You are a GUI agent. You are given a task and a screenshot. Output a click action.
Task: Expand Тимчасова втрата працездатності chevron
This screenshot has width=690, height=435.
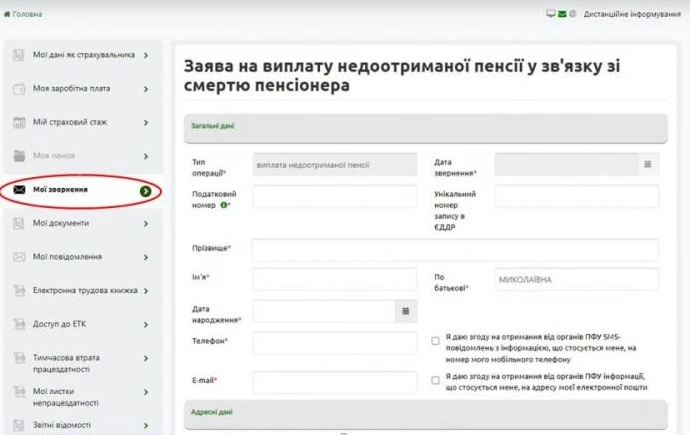(146, 358)
